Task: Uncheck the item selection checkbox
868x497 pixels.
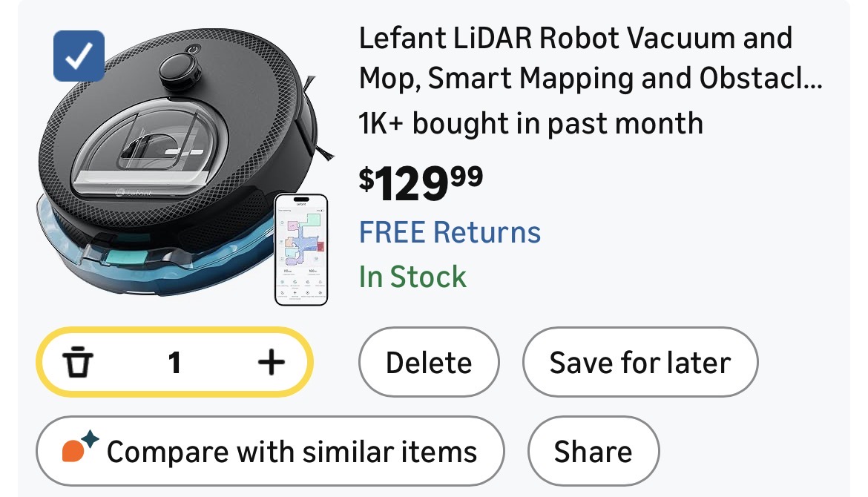Action: (x=79, y=56)
